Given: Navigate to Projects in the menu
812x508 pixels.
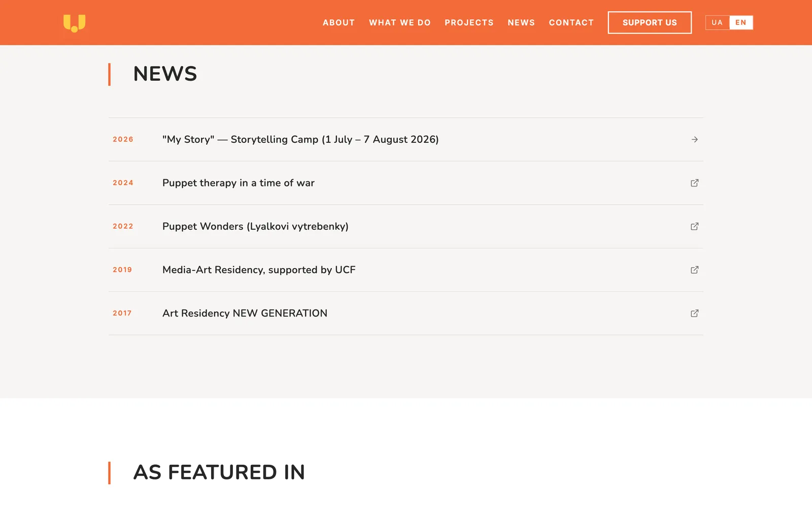Looking at the screenshot, I should 469,22.
